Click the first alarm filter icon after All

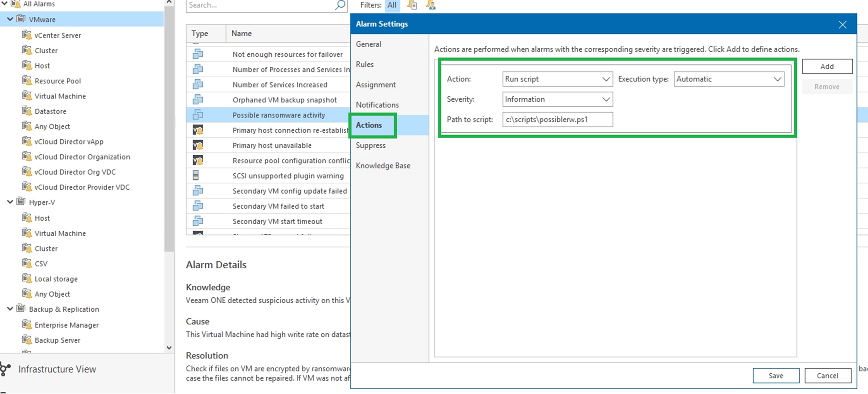coord(412,5)
